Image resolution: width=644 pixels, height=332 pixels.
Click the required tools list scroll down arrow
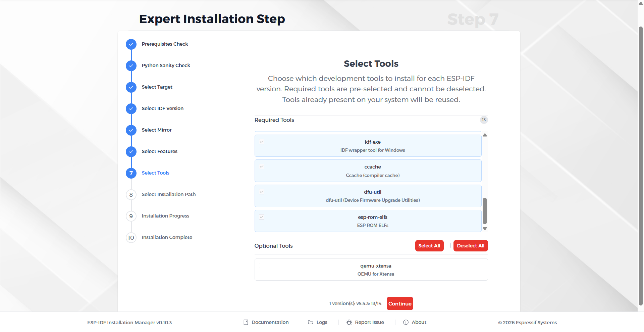(485, 229)
